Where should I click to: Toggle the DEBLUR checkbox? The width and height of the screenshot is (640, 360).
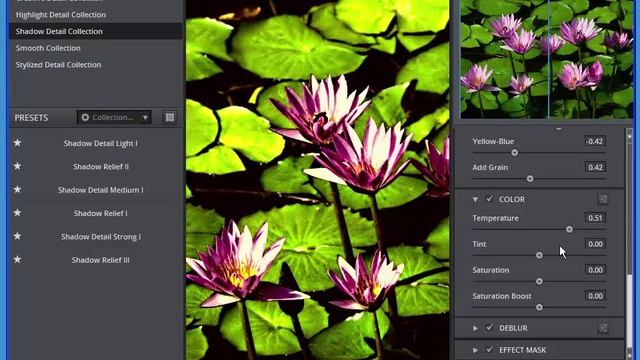click(489, 327)
